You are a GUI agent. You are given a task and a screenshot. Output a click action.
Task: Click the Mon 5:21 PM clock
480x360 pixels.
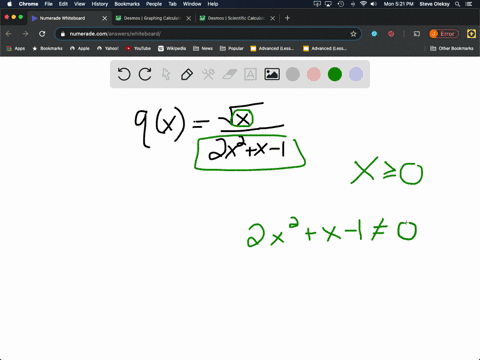(398, 4)
